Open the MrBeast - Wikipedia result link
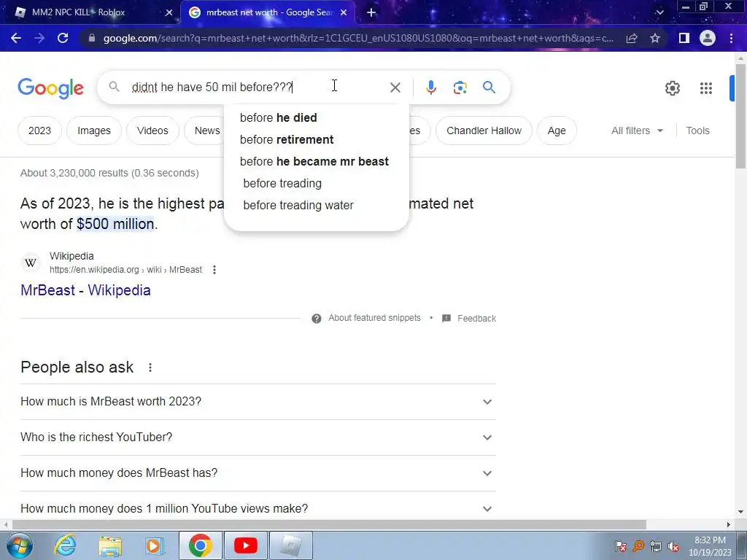The image size is (747, 560). click(x=86, y=290)
